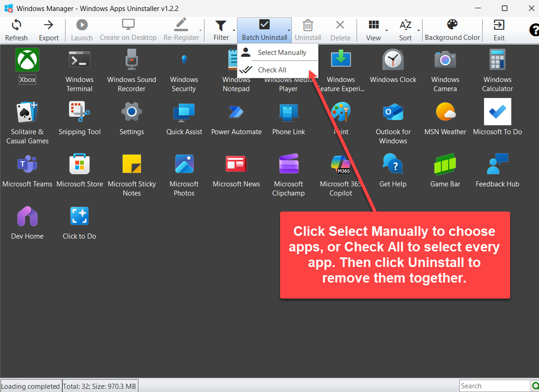539x392 pixels.
Task: Select the Microsoft Clipchamp app
Action: coord(288,175)
